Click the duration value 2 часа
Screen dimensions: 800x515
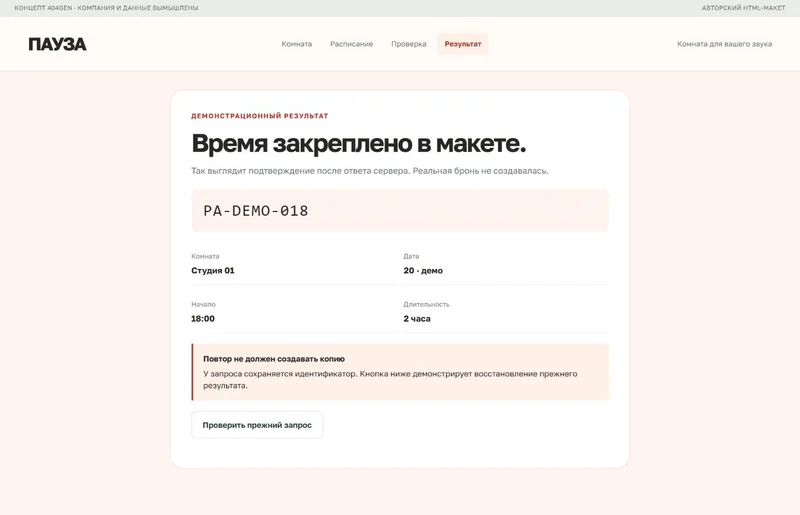(x=417, y=318)
